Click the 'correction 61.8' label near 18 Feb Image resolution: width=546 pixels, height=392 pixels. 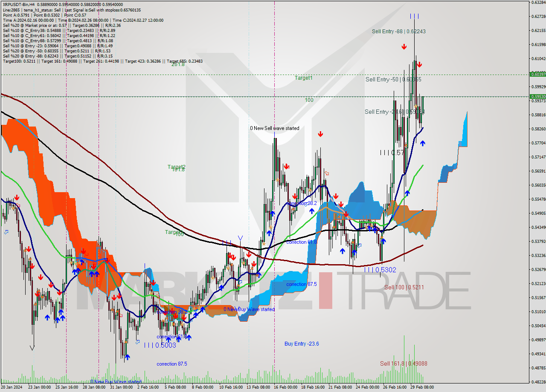click(x=302, y=242)
